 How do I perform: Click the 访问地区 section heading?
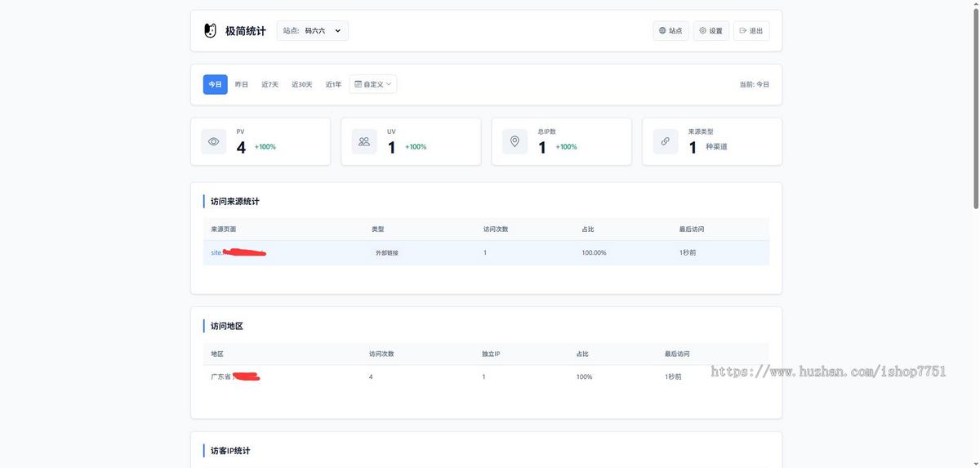click(x=227, y=326)
